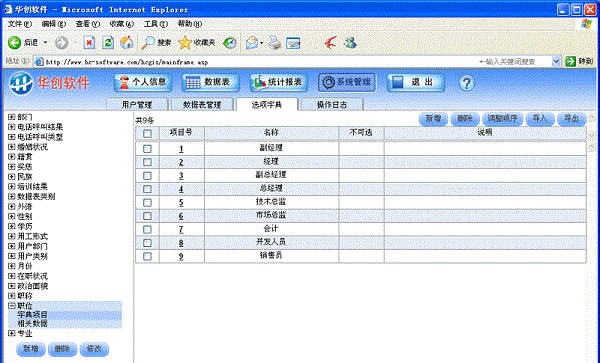Screen dimensions: 600x363
Task: Open Favorites star in the toolbar
Action: (x=185, y=42)
